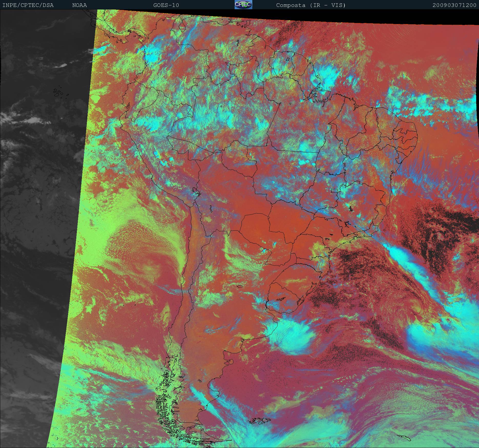
Task: Click the CPTEC logo in the header
Action: [243, 5]
